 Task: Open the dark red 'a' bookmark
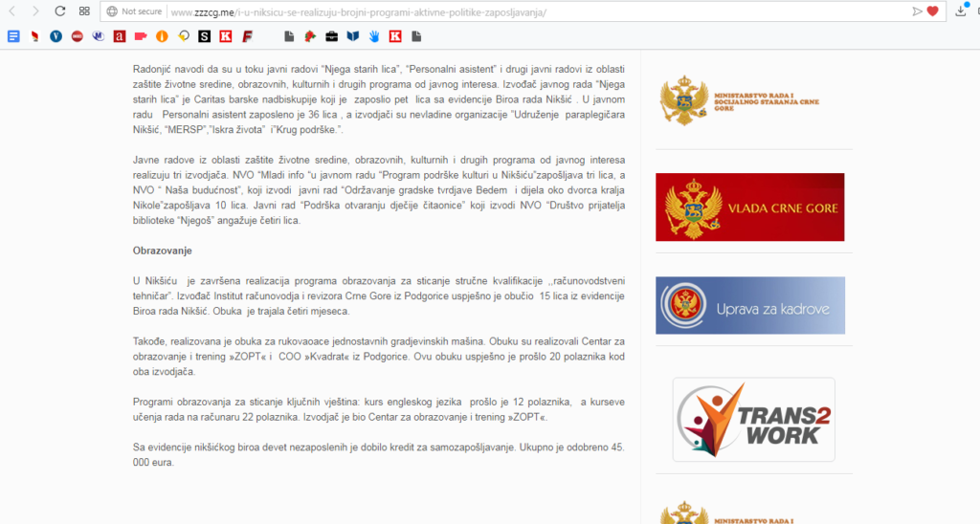point(120,37)
